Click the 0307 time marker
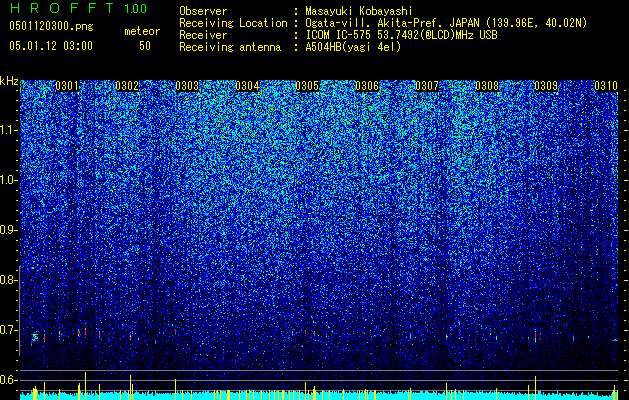This screenshot has height=400, width=629. click(x=427, y=86)
